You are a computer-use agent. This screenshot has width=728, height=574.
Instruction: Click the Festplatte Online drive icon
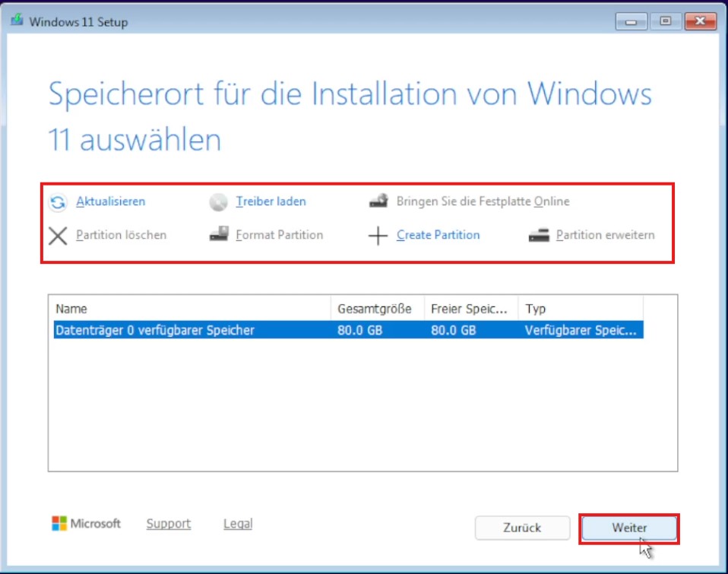pos(378,201)
